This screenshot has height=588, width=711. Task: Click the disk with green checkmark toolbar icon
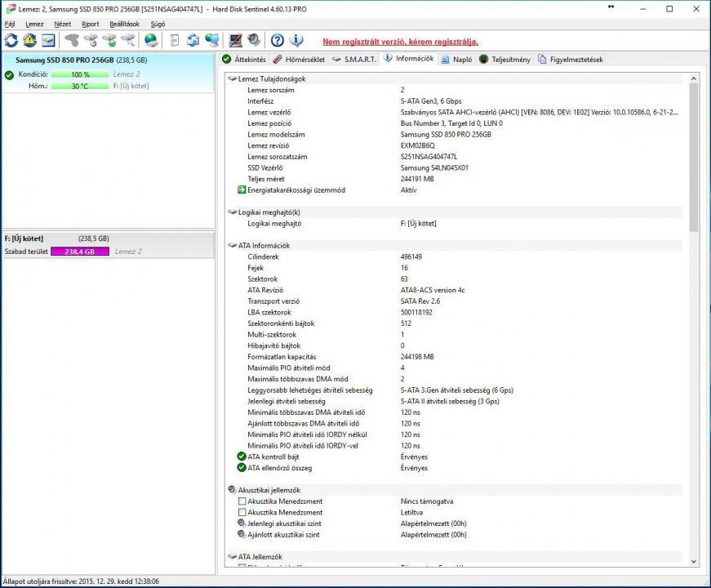[109, 40]
